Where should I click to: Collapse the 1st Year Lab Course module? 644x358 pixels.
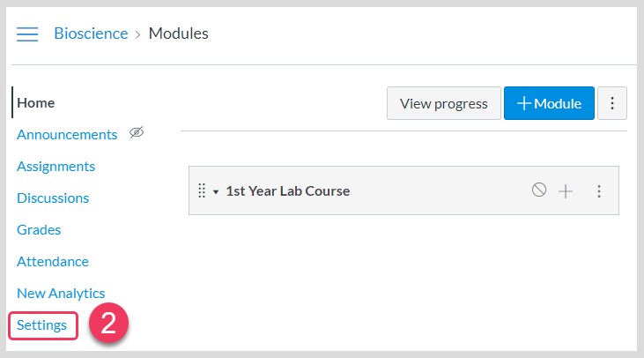tap(216, 191)
